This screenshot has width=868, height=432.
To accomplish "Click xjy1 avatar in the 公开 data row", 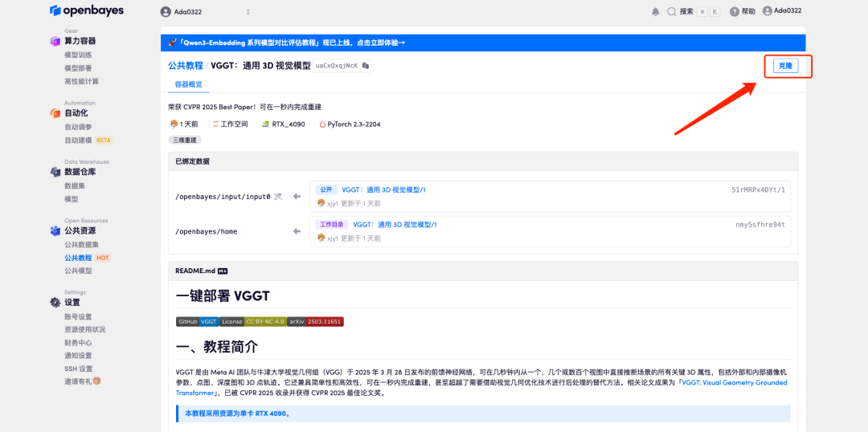I will tap(321, 204).
